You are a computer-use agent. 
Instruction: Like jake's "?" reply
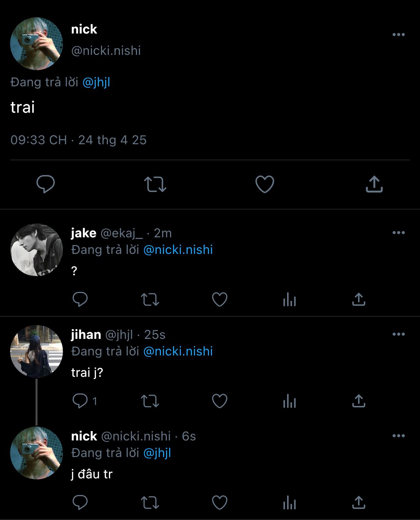pos(220,299)
